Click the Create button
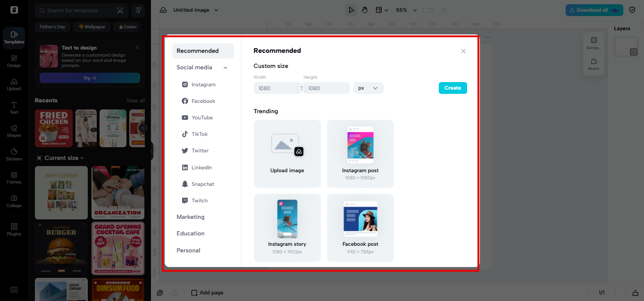 452,88
